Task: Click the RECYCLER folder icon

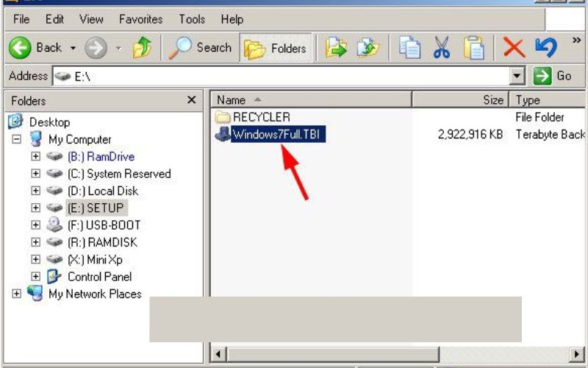Action: (223, 117)
